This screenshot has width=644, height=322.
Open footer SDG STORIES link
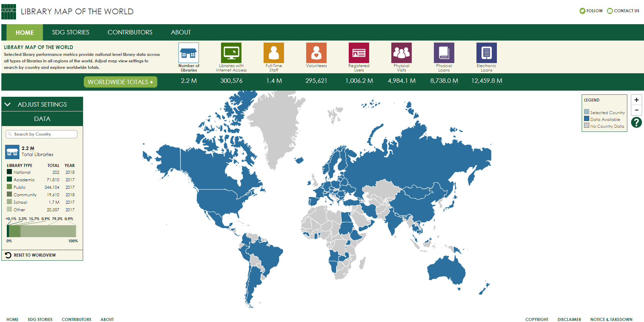40,319
